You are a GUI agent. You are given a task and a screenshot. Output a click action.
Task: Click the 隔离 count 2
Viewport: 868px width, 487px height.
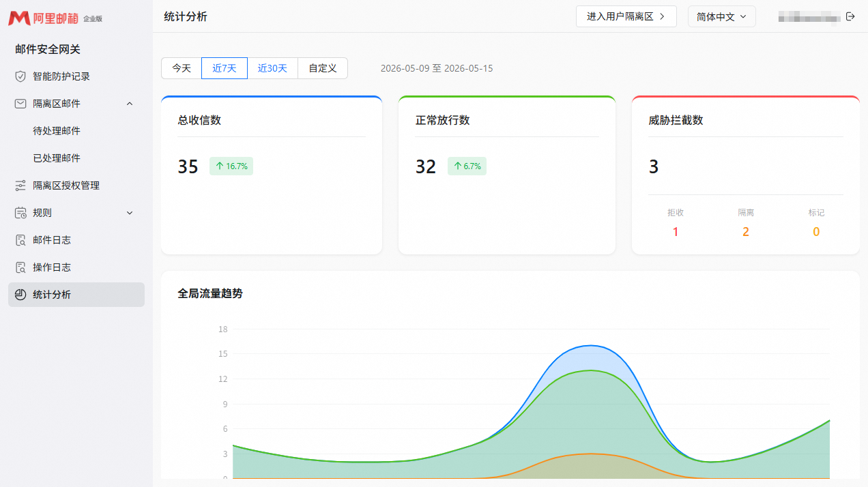(x=746, y=232)
